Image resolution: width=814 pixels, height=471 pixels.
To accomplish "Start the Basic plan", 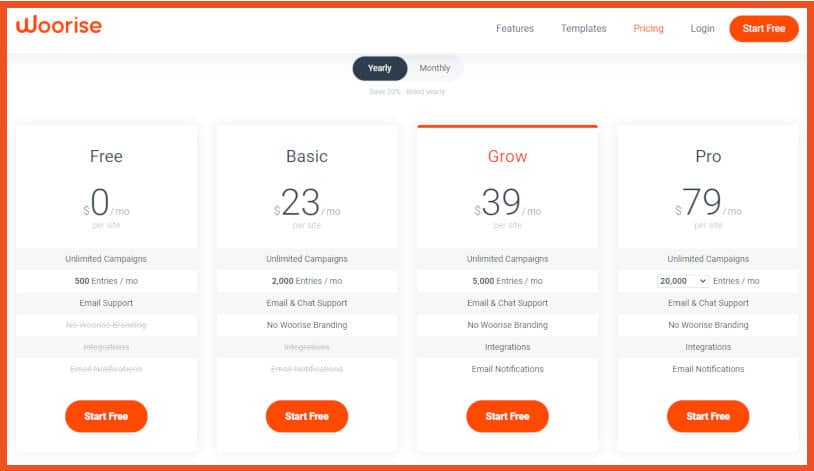I will tap(307, 416).
